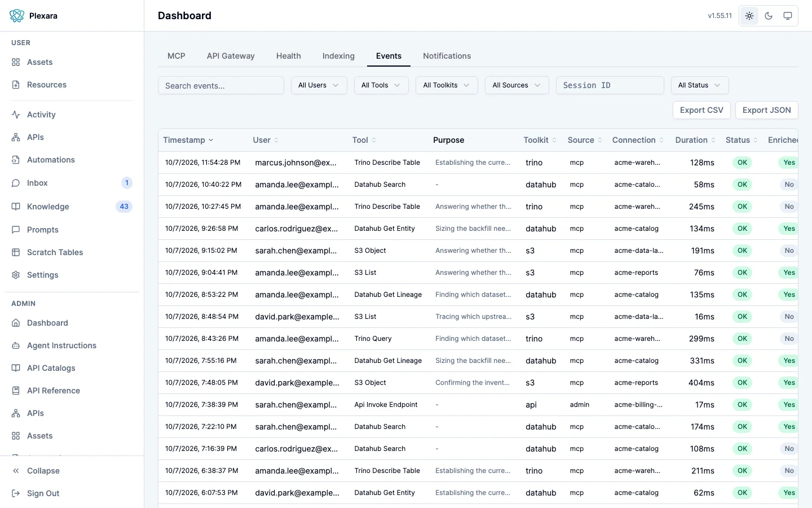Click the Plexara logo icon
This screenshot has height=508, width=812.
17,16
